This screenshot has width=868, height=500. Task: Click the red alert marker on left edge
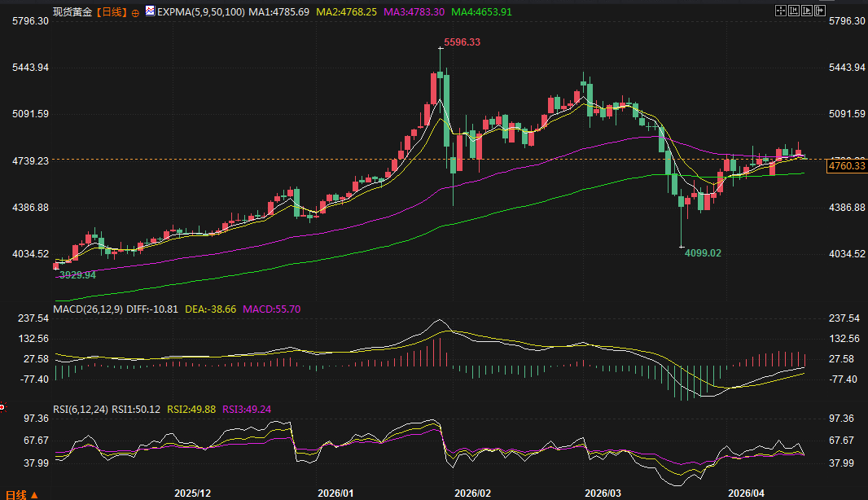pyautogui.click(x=2, y=406)
